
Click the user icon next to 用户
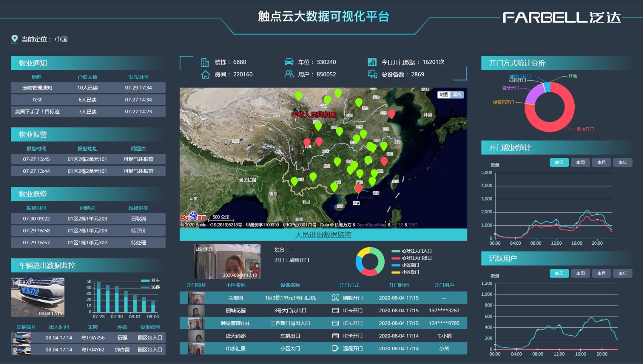click(x=289, y=74)
